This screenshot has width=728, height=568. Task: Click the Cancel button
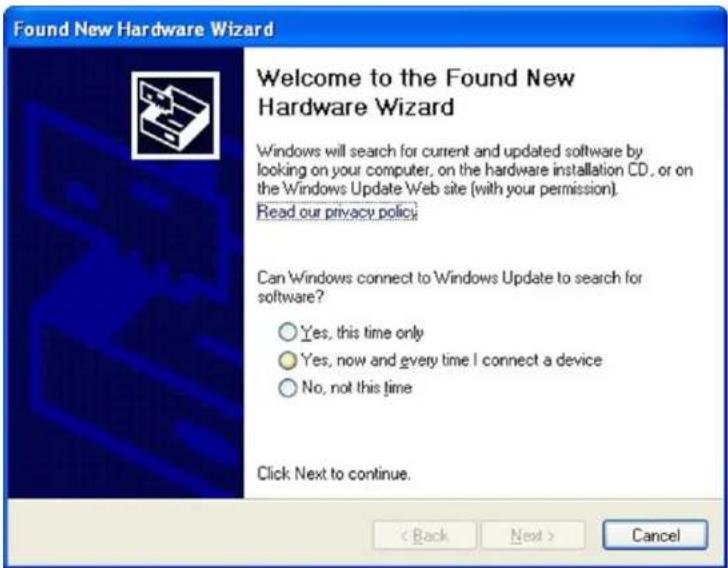point(655,535)
